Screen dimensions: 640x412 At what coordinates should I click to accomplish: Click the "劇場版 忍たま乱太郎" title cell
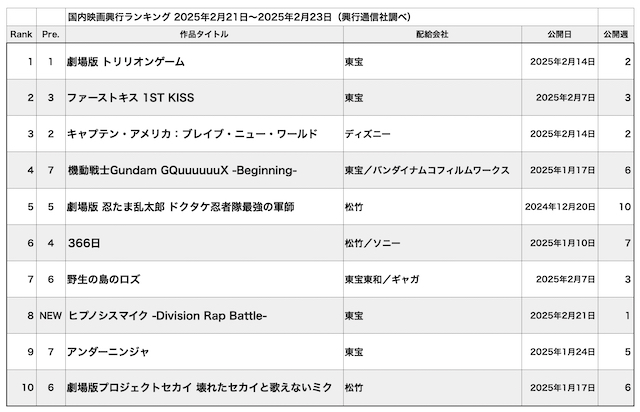[x=181, y=207]
